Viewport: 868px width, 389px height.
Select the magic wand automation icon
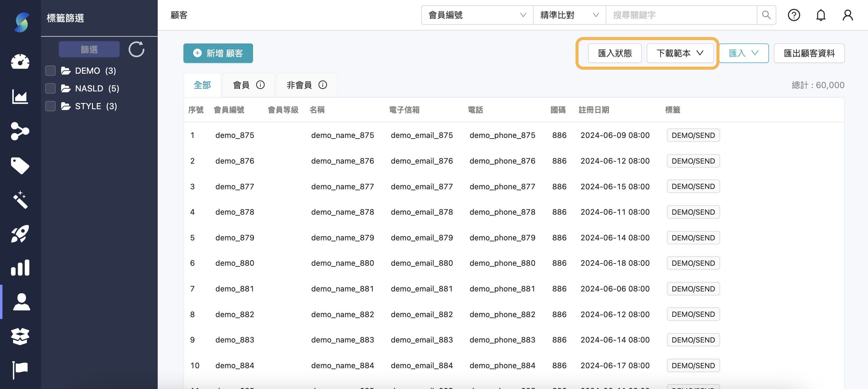[x=20, y=200]
